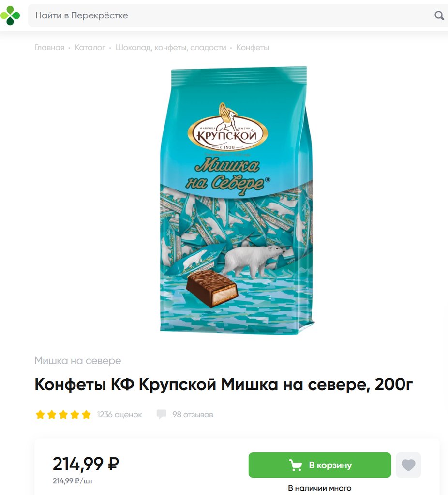Click the first rating star
This screenshot has height=495, width=448.
point(40,414)
